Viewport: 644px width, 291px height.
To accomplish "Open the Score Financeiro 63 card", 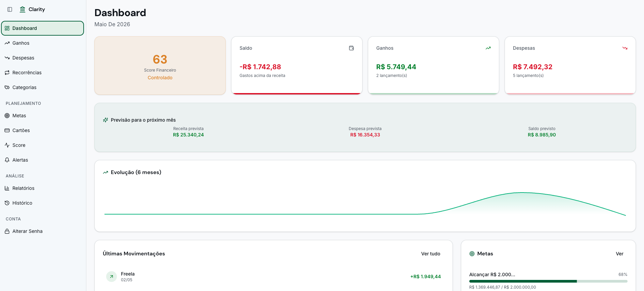I will (x=160, y=66).
